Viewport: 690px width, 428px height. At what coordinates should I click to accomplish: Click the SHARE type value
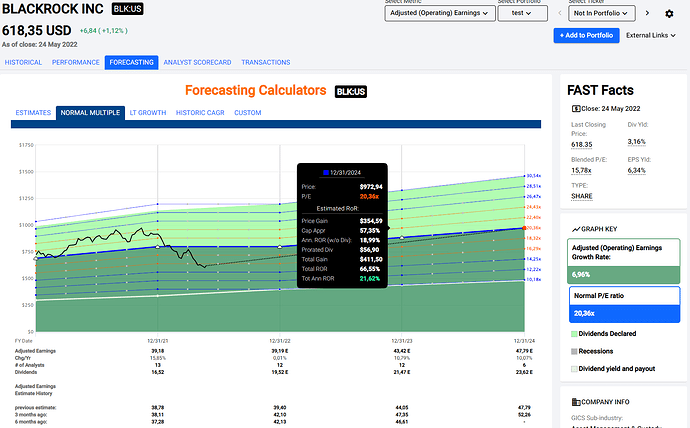[582, 196]
